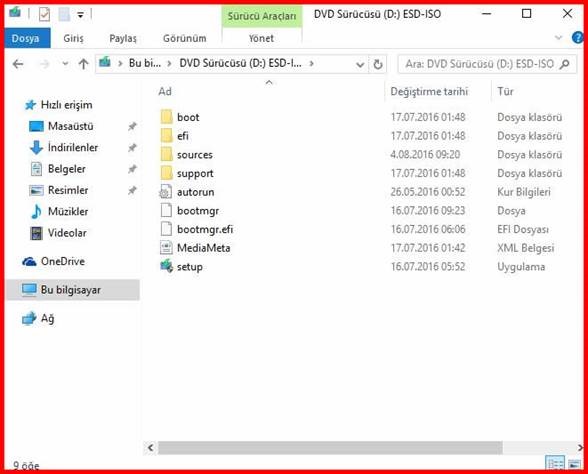Screen dimensions: 588x474
Task: Expand the ribbon with the chevron near the help icon
Action: click(x=558, y=38)
